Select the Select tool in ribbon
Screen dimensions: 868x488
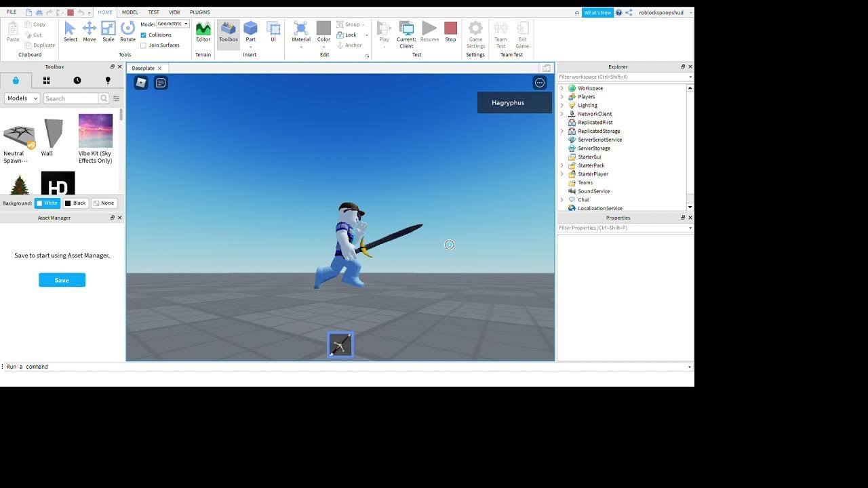click(x=71, y=32)
